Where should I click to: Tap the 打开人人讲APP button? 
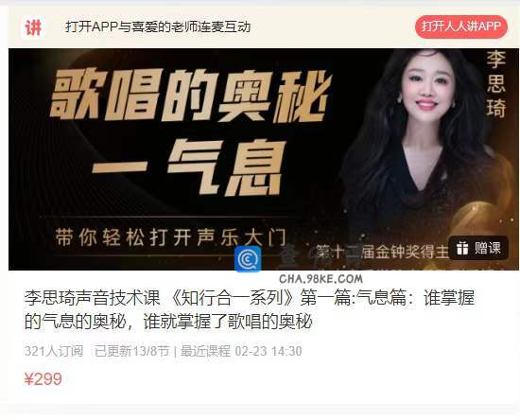click(x=461, y=26)
